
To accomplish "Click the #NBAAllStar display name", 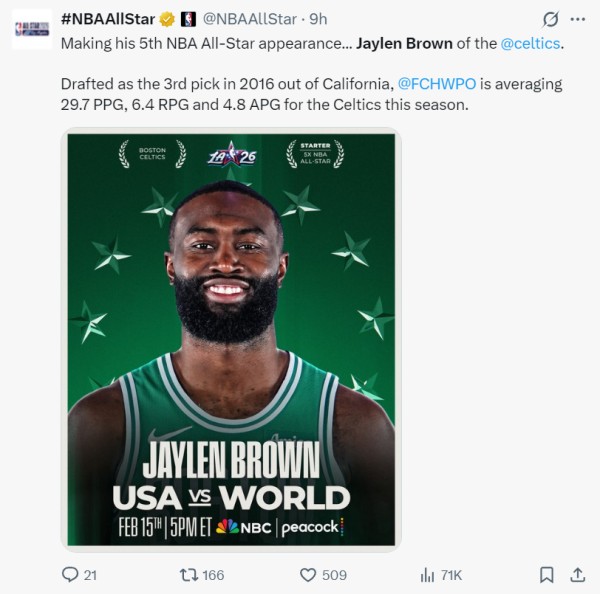I will click(x=108, y=19).
